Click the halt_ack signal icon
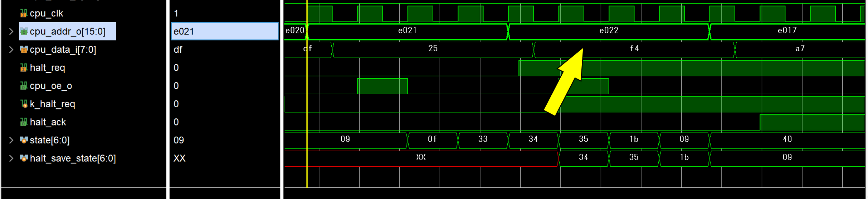 point(24,122)
